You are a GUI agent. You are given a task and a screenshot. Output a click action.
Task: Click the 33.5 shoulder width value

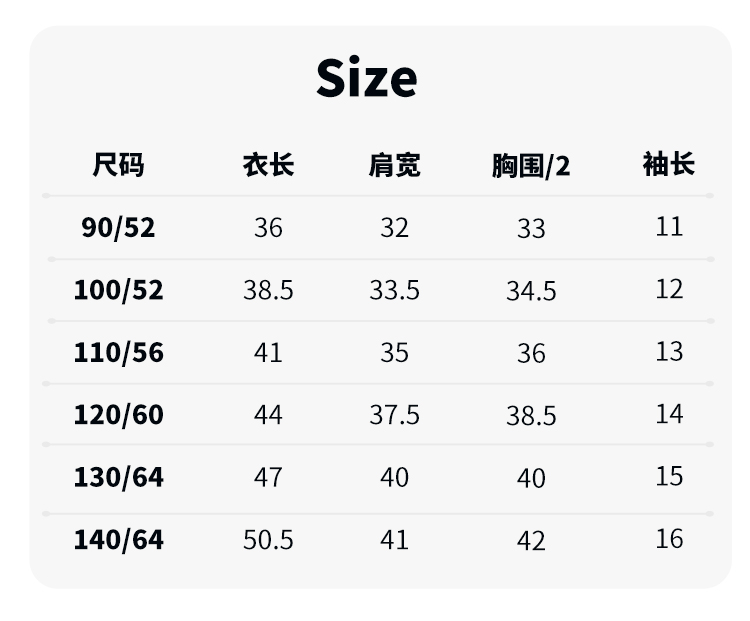pyautogui.click(x=394, y=290)
